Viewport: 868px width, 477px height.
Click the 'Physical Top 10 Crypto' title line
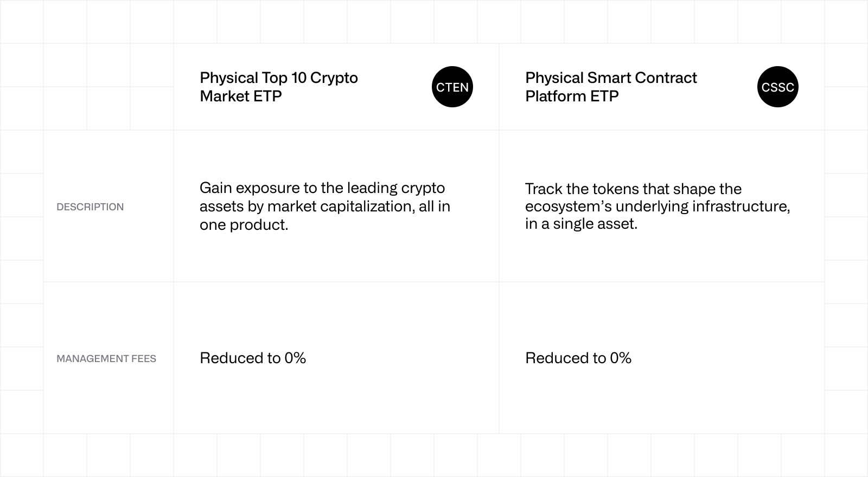coord(279,78)
